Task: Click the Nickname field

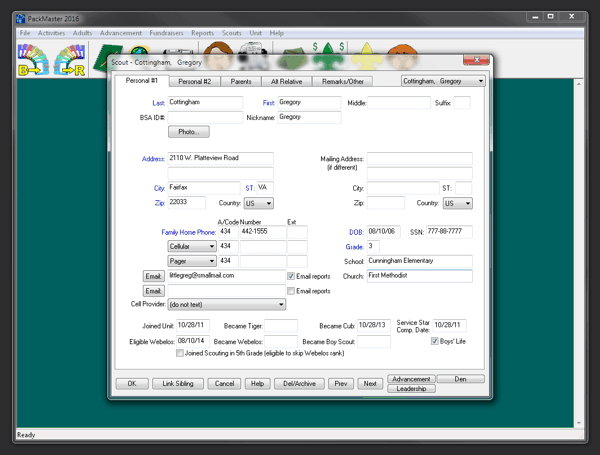Action: 309,117
